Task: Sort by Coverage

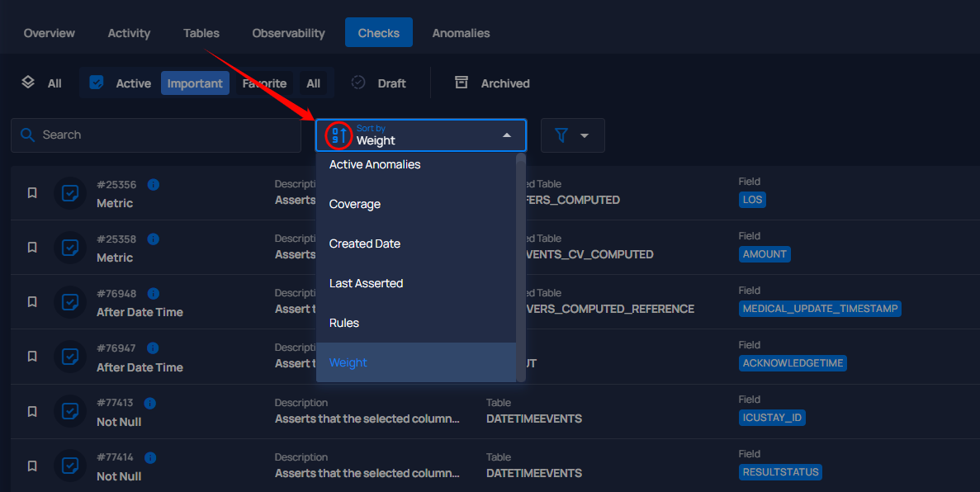Action: click(x=416, y=205)
